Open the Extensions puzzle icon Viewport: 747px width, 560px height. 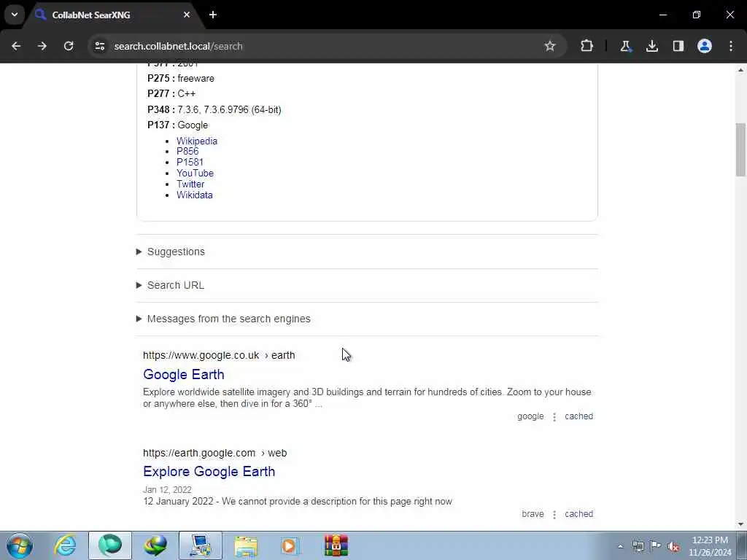click(587, 46)
